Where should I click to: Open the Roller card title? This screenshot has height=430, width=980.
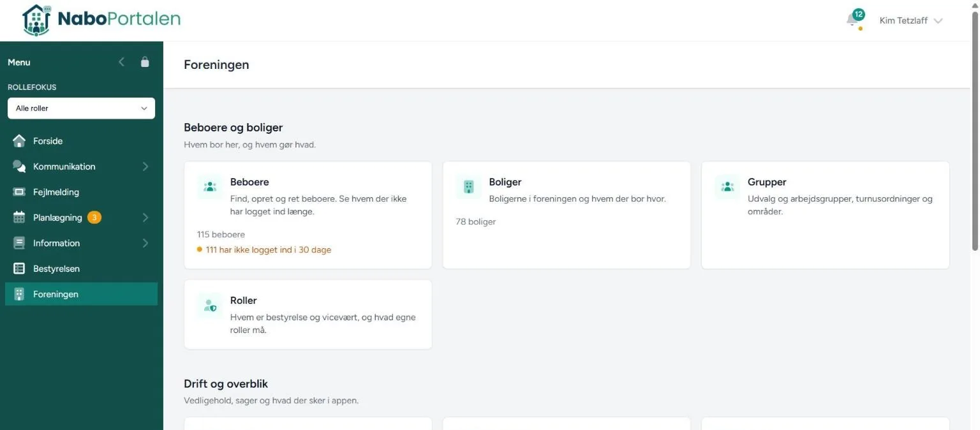coord(244,300)
